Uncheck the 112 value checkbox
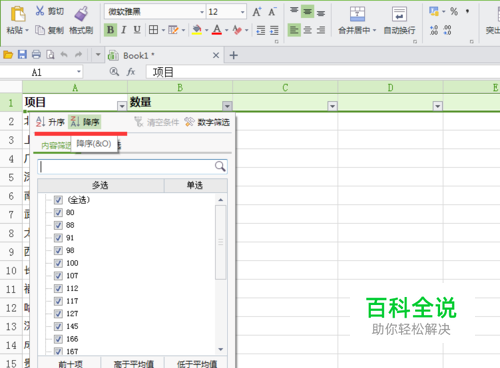The height and width of the screenshot is (368, 500). [58, 289]
